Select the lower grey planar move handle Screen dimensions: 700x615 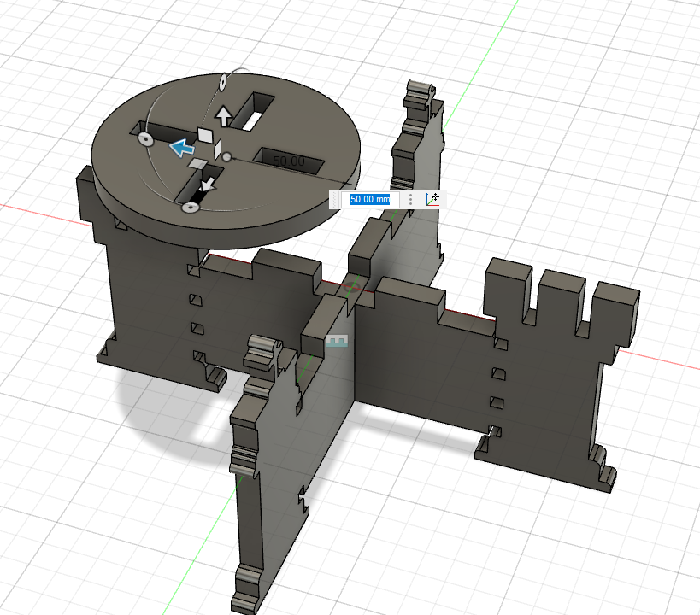pos(197,164)
